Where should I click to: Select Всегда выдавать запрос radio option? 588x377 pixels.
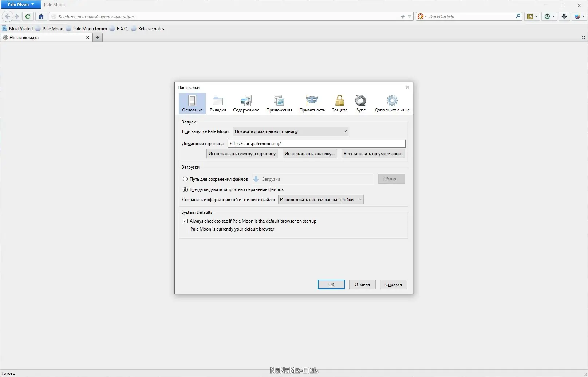click(x=185, y=189)
